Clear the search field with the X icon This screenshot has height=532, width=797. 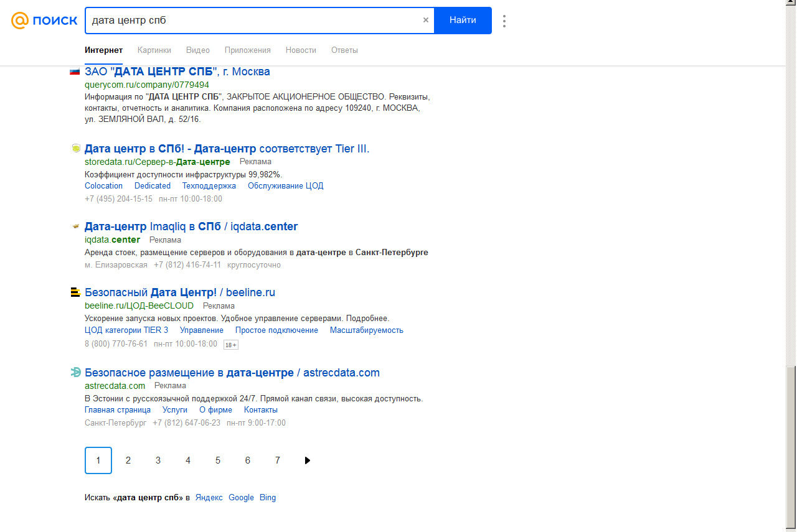(426, 20)
